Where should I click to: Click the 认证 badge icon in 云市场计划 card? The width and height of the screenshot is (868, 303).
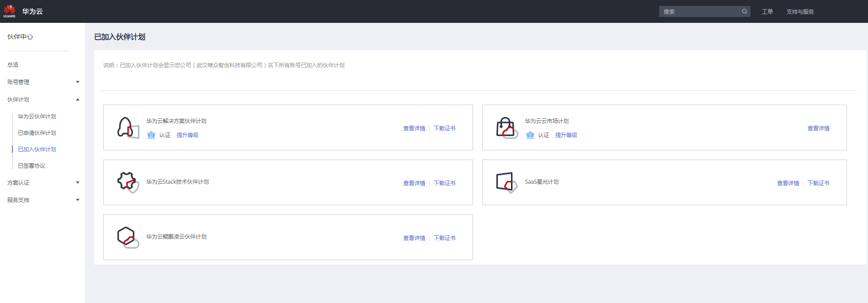pyautogui.click(x=530, y=135)
